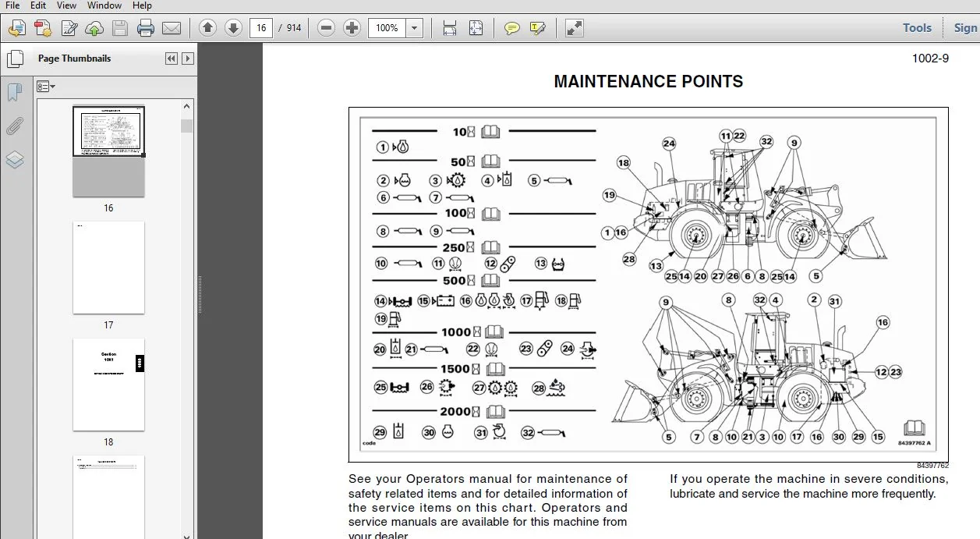
Task: Open the Layers panel icon
Action: [x=15, y=160]
